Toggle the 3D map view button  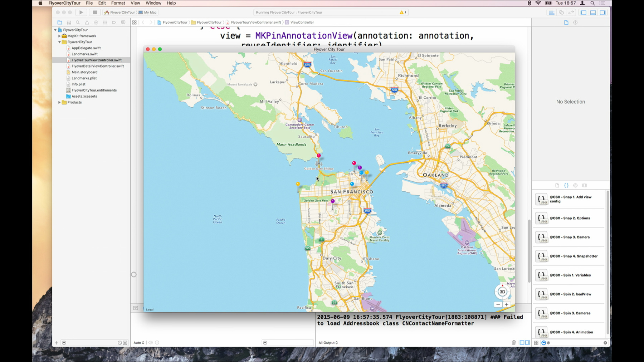tap(502, 292)
